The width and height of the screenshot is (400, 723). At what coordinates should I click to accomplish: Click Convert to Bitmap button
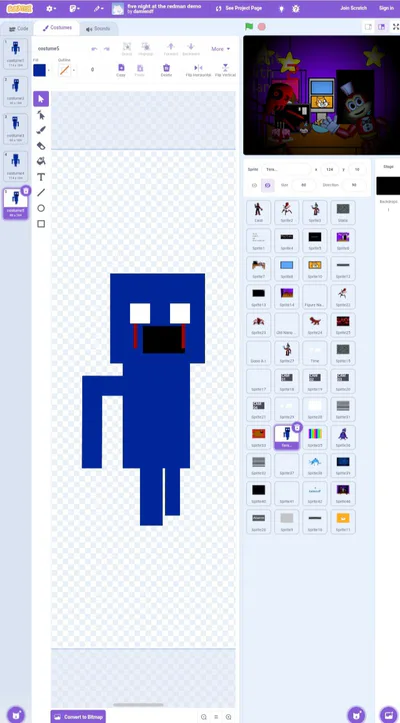(x=78, y=717)
